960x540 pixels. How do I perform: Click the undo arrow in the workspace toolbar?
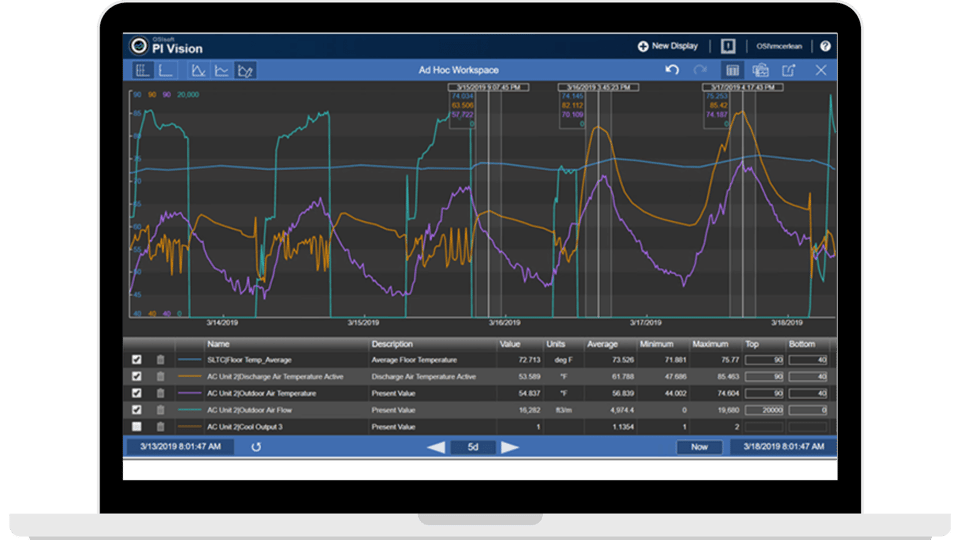673,70
